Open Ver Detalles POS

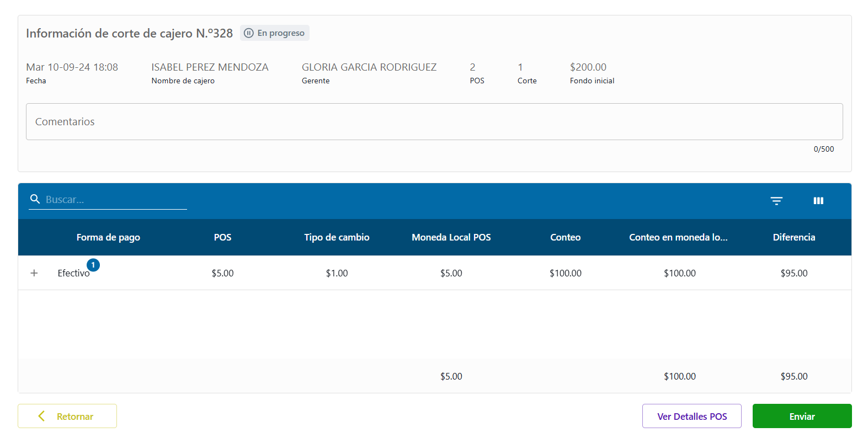click(x=691, y=416)
